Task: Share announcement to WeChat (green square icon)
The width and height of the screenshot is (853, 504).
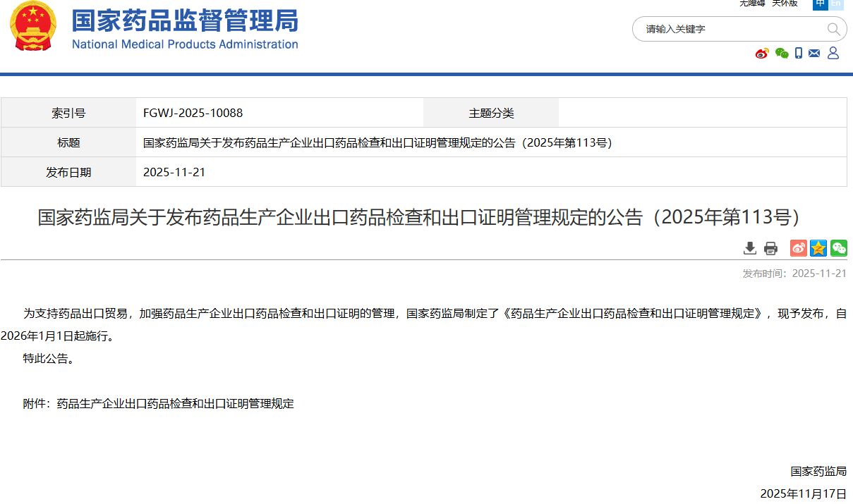Action: coord(838,248)
